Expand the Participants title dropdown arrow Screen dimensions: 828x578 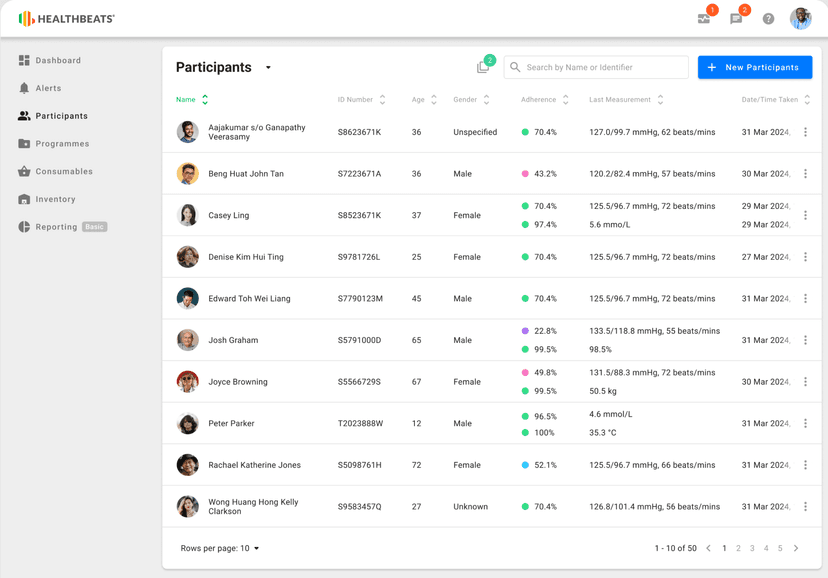[268, 68]
